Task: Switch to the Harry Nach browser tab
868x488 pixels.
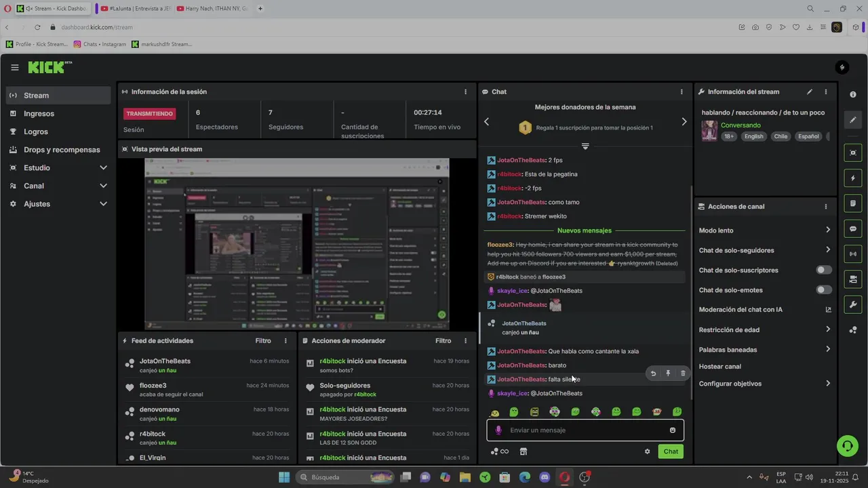Action: tap(212, 9)
